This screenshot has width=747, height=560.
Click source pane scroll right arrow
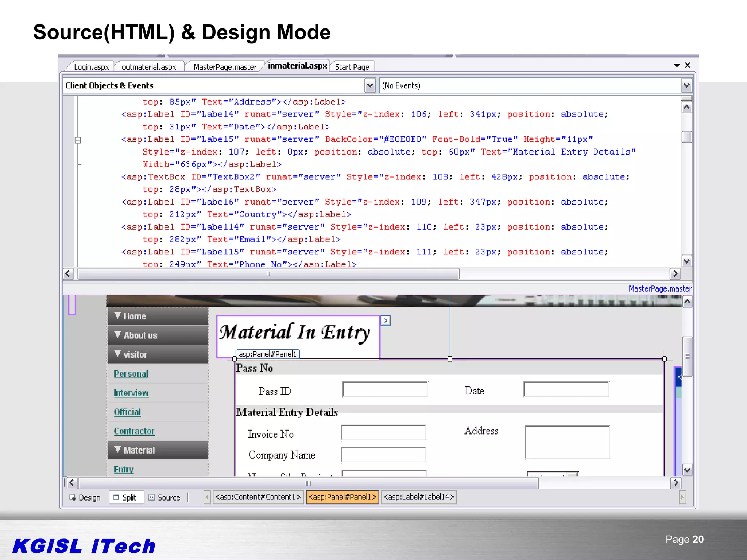point(675,273)
